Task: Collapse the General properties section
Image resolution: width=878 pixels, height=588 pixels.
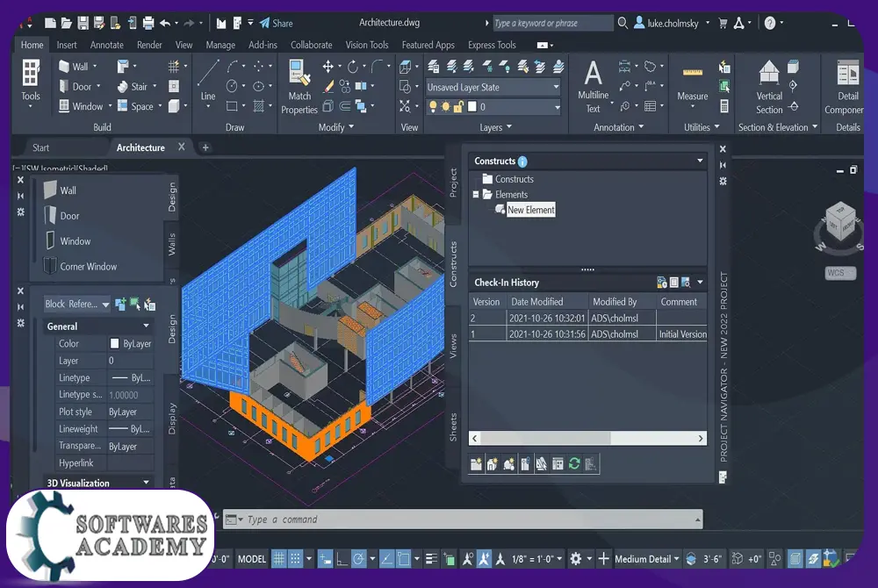Action: point(146,326)
